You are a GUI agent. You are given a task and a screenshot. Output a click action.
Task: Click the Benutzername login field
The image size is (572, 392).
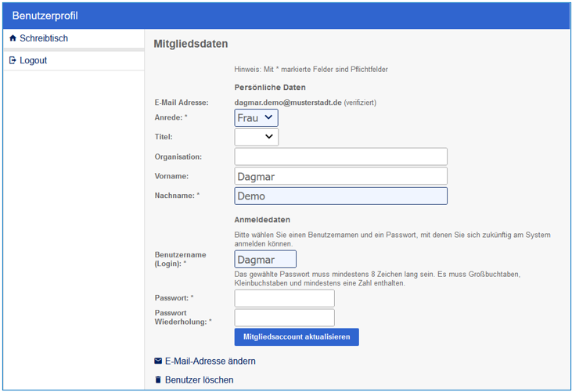265,259
